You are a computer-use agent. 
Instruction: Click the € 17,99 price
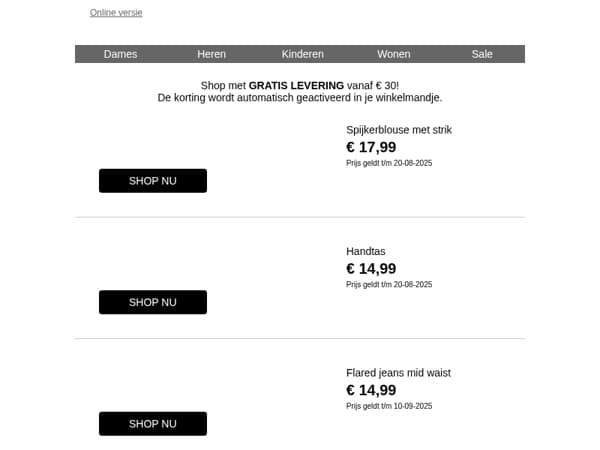[x=371, y=147]
